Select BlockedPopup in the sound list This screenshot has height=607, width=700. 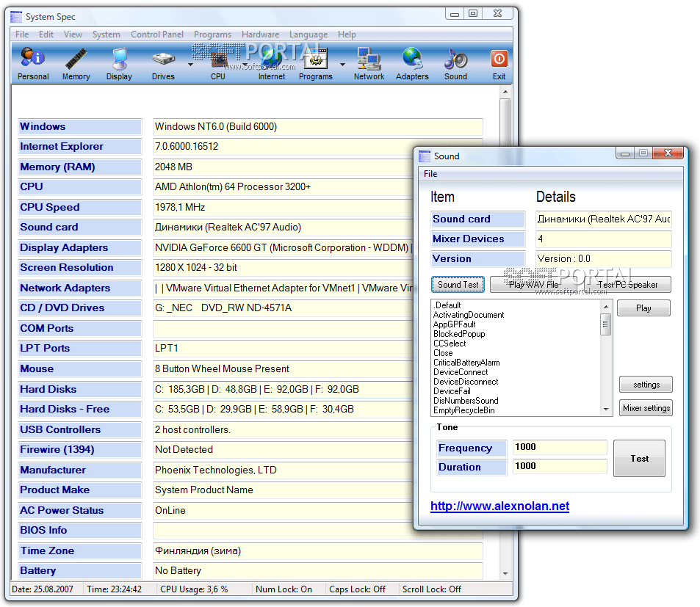point(459,334)
